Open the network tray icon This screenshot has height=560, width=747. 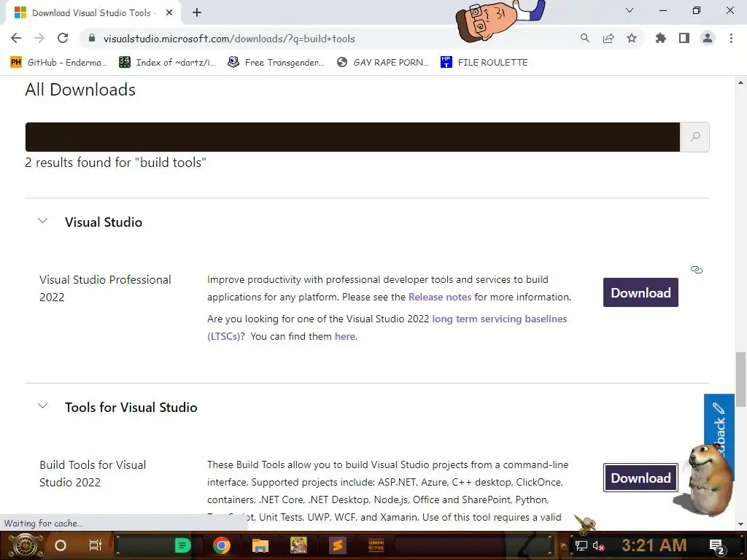click(581, 546)
